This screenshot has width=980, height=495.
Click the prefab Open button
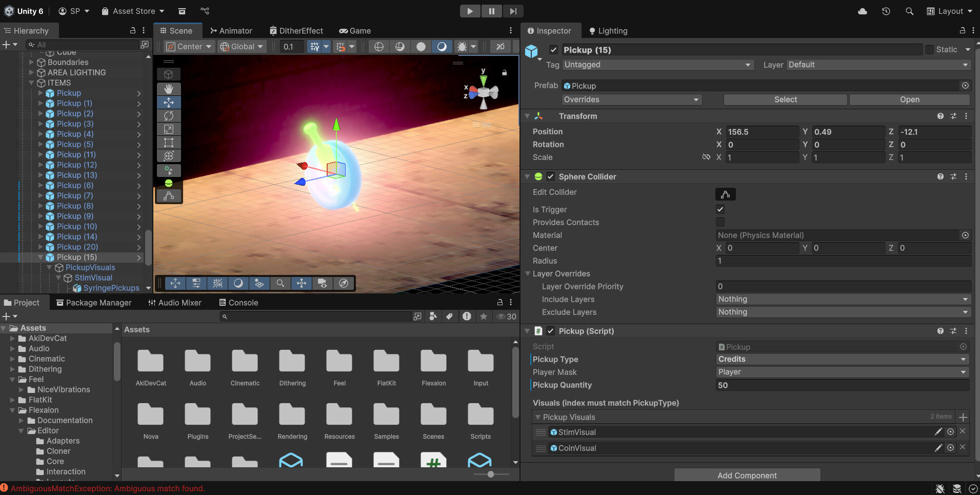click(x=909, y=100)
